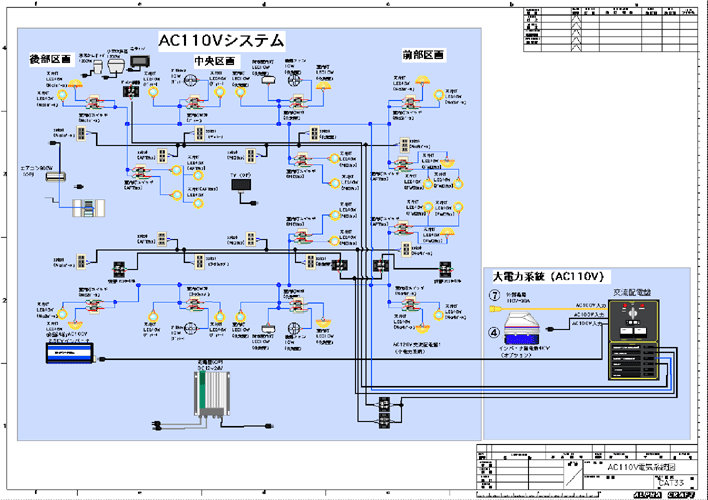Click the 交流配電盤 label
Screen dimensions: 708x500
[632, 293]
